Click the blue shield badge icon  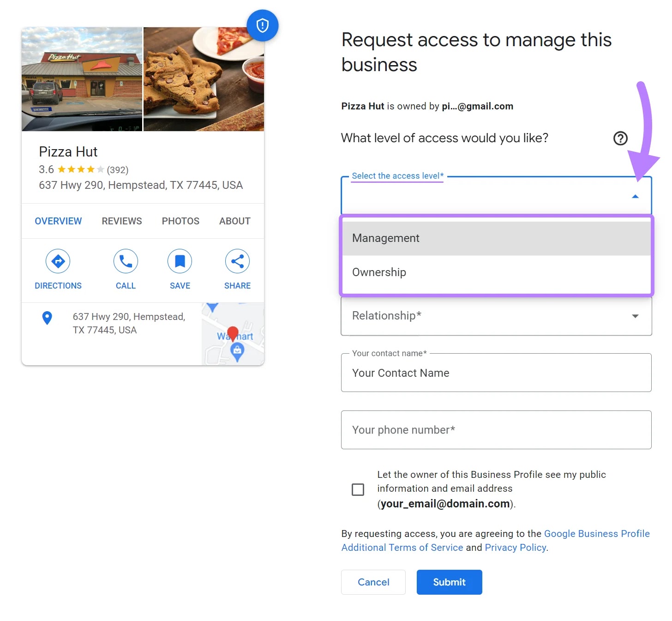click(x=262, y=25)
